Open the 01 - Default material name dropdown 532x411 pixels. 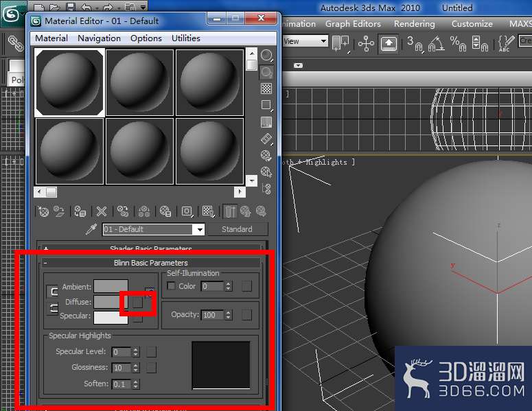coord(200,230)
